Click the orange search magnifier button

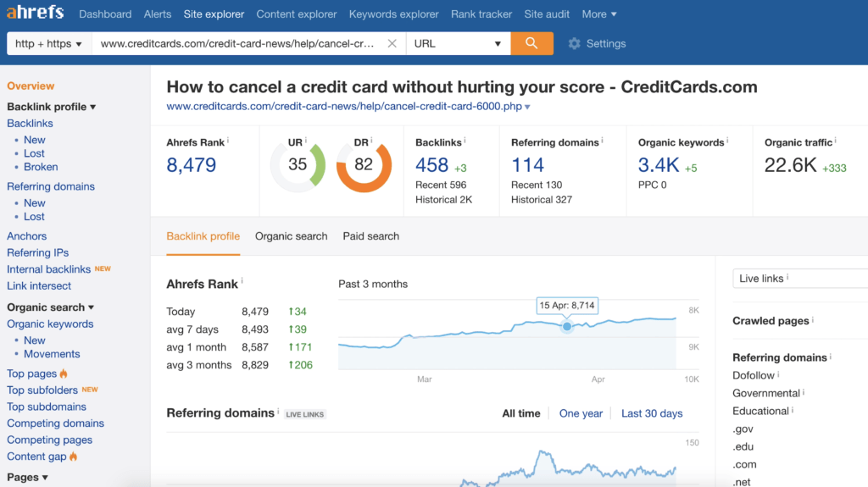click(x=531, y=43)
